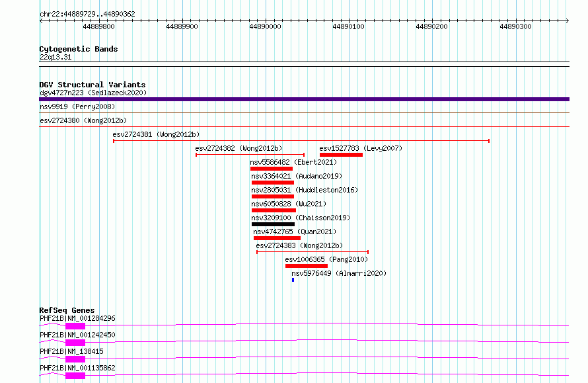Open nsv4742765 (Quan2021) variant label
Image resolution: width=588 pixels, height=383 pixels.
point(295,232)
